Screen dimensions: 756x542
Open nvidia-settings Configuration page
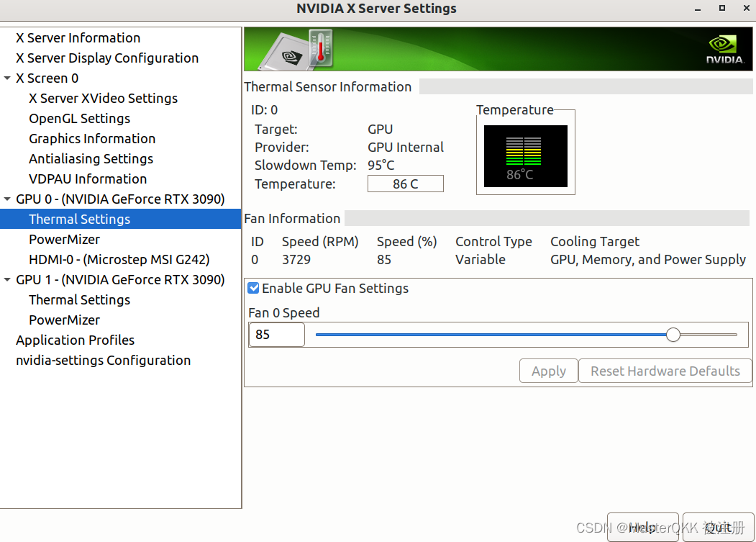click(x=103, y=361)
